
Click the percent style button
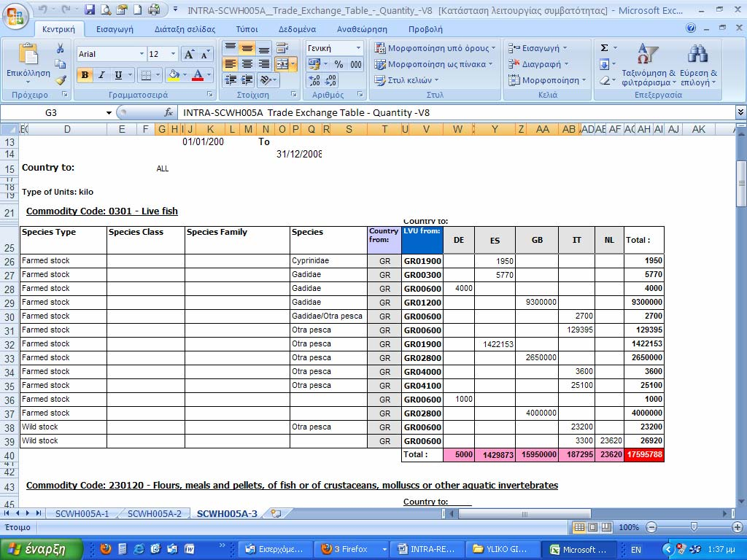[x=338, y=64]
